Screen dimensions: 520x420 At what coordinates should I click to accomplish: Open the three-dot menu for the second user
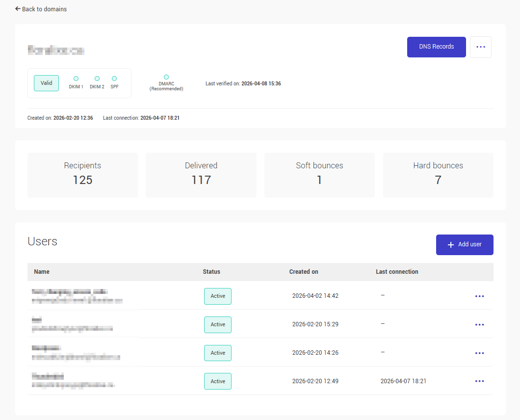click(x=479, y=324)
